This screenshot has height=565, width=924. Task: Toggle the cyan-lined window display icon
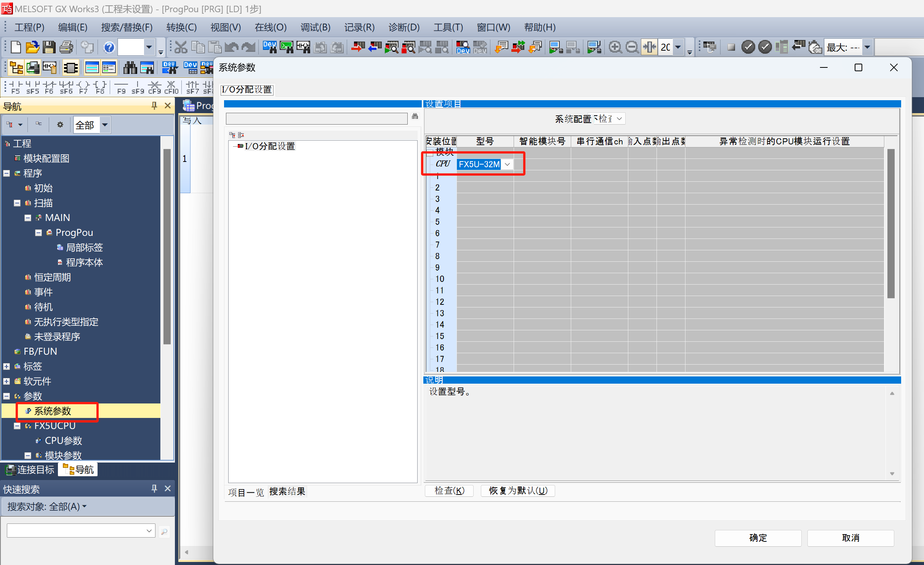pyautogui.click(x=92, y=68)
